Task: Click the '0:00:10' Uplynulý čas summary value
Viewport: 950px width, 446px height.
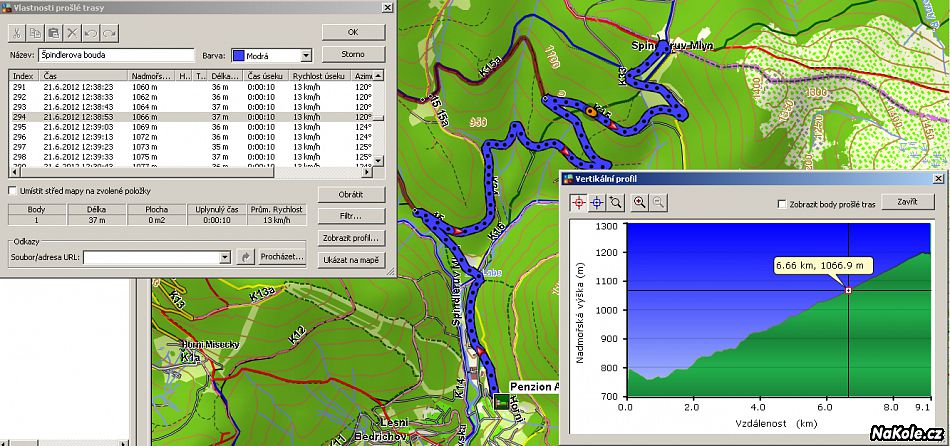Action: click(216, 220)
